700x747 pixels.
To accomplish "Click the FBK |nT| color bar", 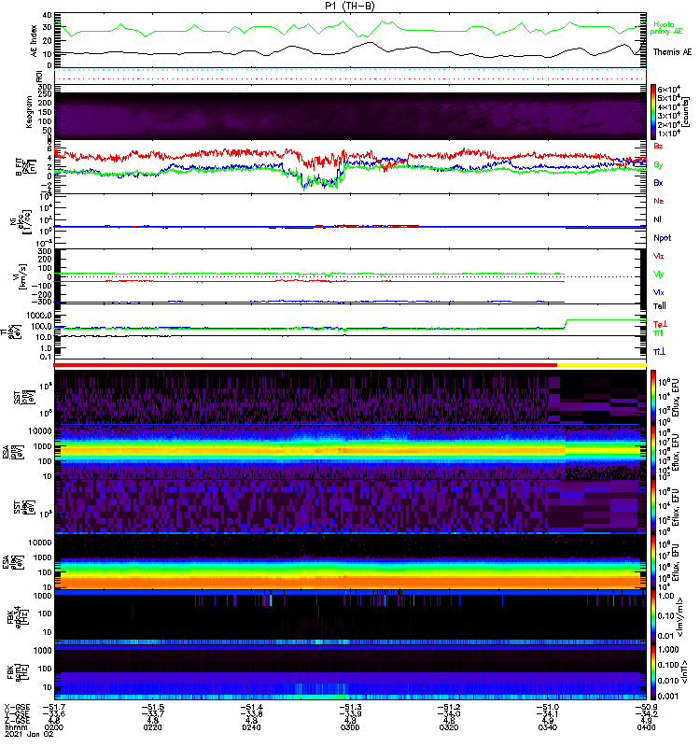I will (653, 671).
